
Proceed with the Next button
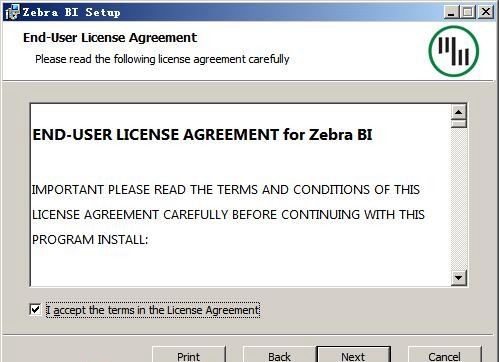coord(353,355)
